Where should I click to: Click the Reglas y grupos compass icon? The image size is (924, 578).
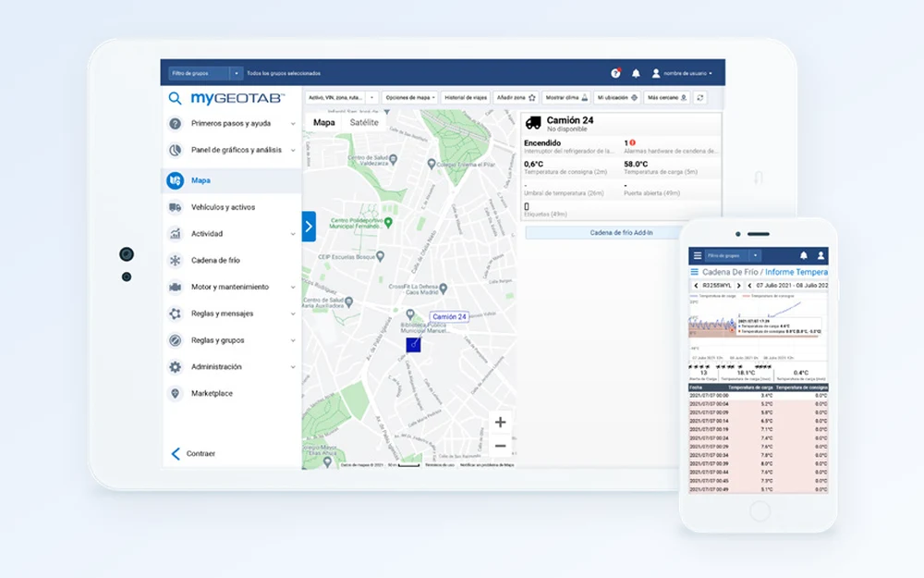point(175,340)
